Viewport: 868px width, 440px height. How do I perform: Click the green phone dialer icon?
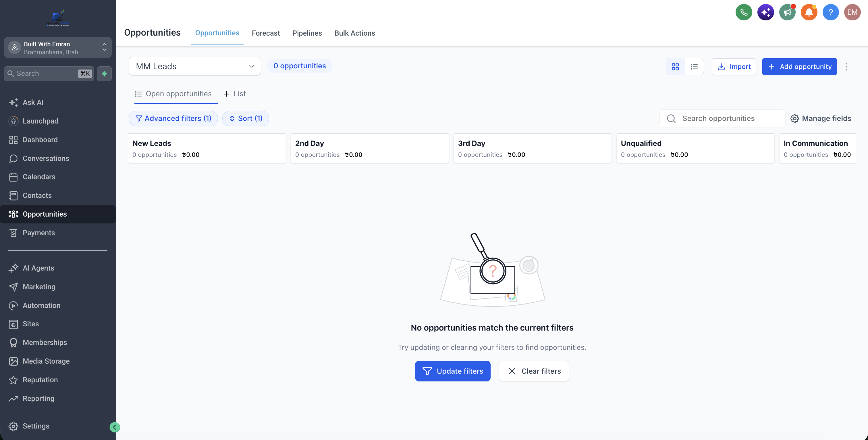(x=744, y=12)
